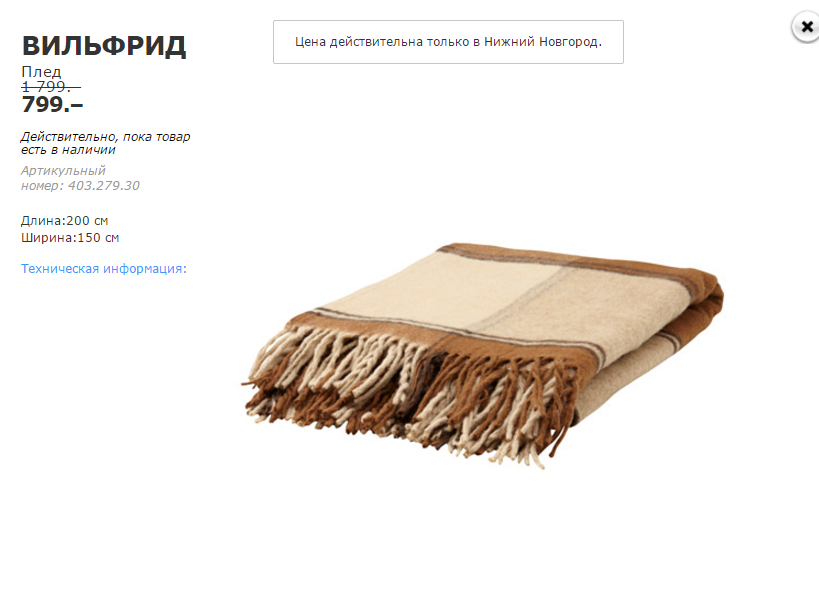Click the Длина:200 см dimension line
This screenshot has width=819, height=615.
click(64, 221)
